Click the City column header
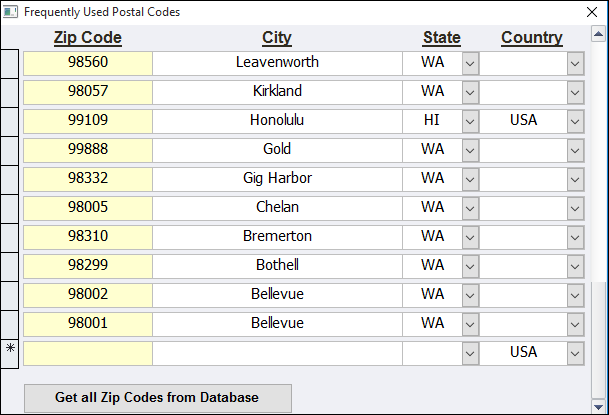Image resolution: width=609 pixels, height=415 pixels. click(277, 38)
